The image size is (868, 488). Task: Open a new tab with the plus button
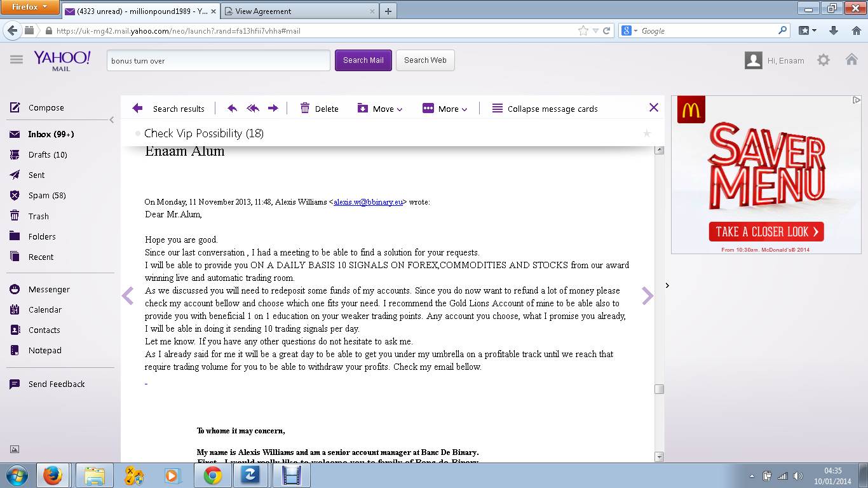tap(388, 11)
